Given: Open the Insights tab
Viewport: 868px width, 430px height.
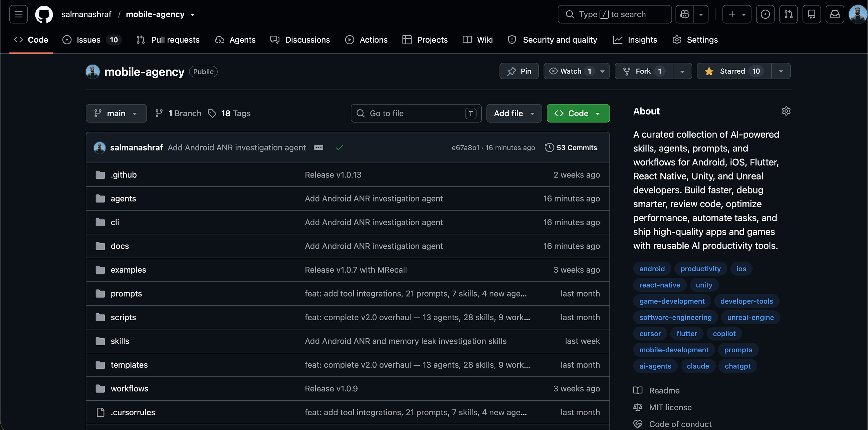Looking at the screenshot, I should click(635, 40).
